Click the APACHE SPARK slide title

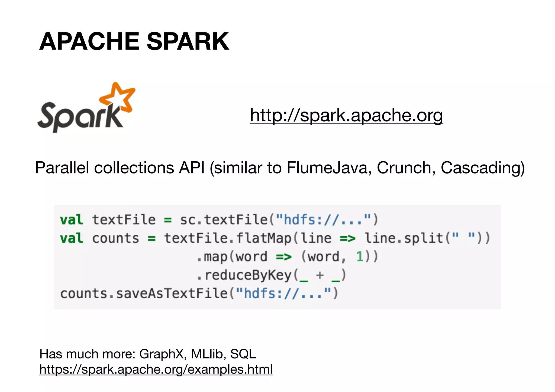pyautogui.click(x=134, y=41)
